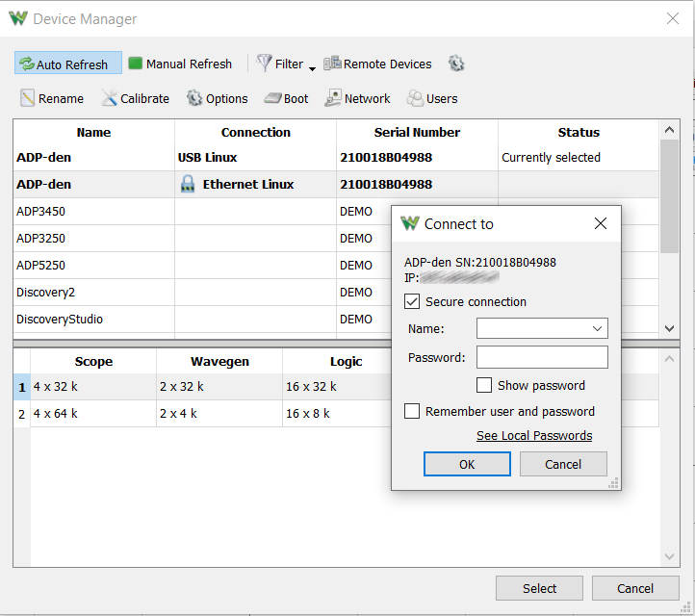Open the Users management tool
This screenshot has width=695, height=616.
432,98
